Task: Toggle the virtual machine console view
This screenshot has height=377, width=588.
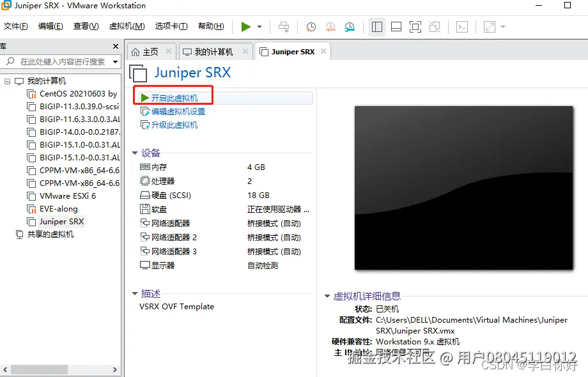Action: point(463,27)
